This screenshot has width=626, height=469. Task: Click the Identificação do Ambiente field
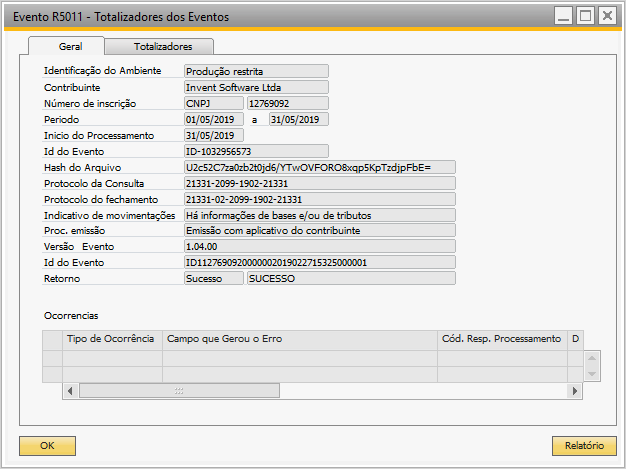(x=256, y=71)
